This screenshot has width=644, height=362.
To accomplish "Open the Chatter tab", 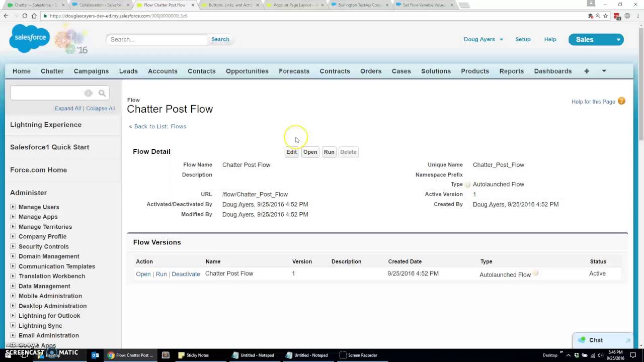I will tap(52, 71).
